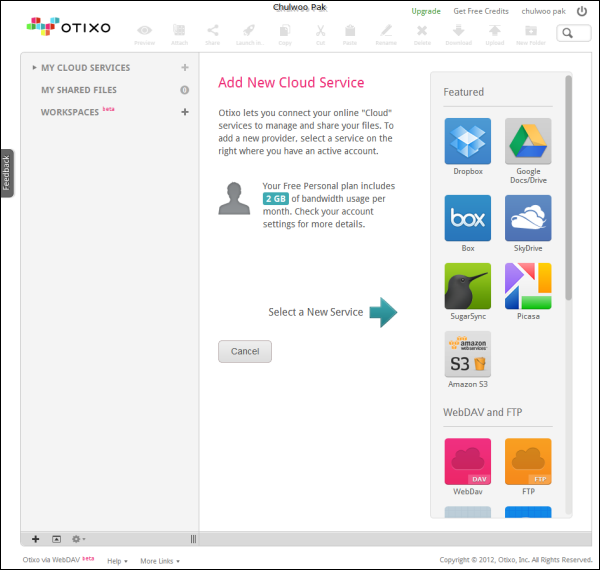Select the WebDav service
Viewport: 600px width, 570px height.
coord(468,461)
